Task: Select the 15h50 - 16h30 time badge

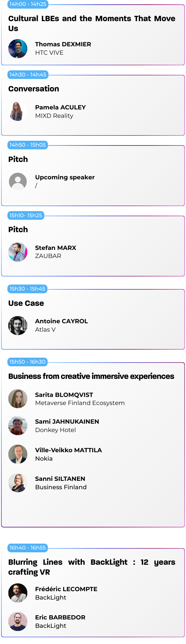Action: pyautogui.click(x=27, y=362)
